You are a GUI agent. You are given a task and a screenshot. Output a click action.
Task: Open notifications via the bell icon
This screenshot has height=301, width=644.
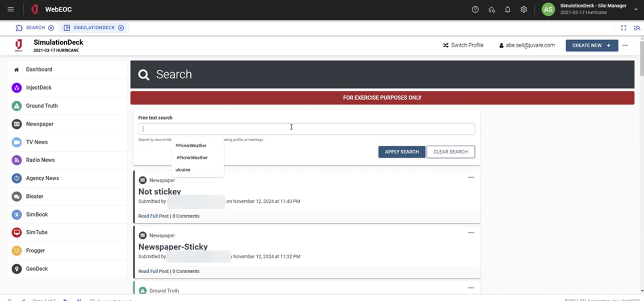(x=507, y=9)
